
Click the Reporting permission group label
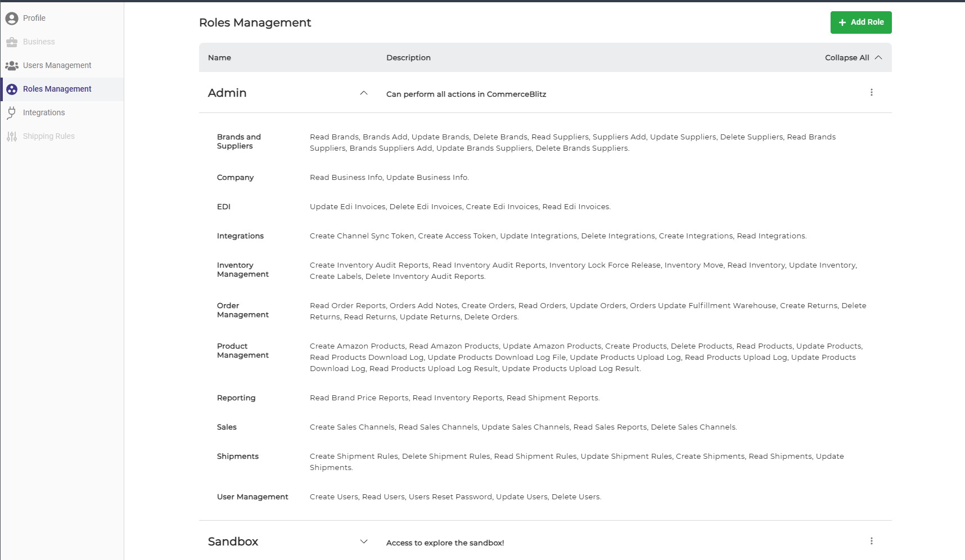(236, 398)
